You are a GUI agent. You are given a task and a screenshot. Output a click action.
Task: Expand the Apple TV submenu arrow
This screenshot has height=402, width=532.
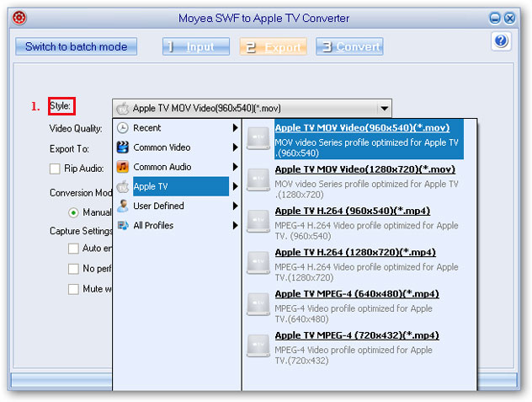235,186
